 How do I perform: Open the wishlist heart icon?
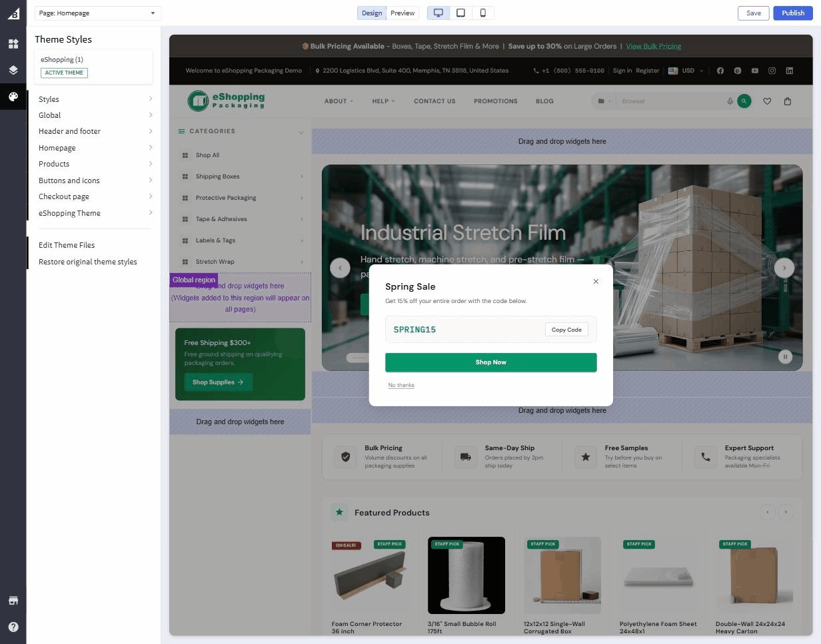click(x=767, y=101)
